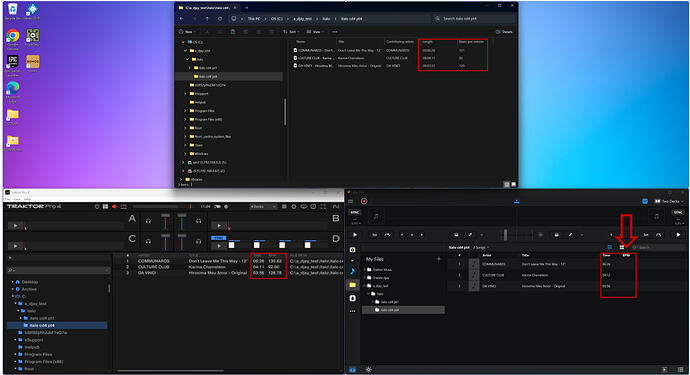Open the Help menu in Traktor
The image size is (690, 375).
27,199
